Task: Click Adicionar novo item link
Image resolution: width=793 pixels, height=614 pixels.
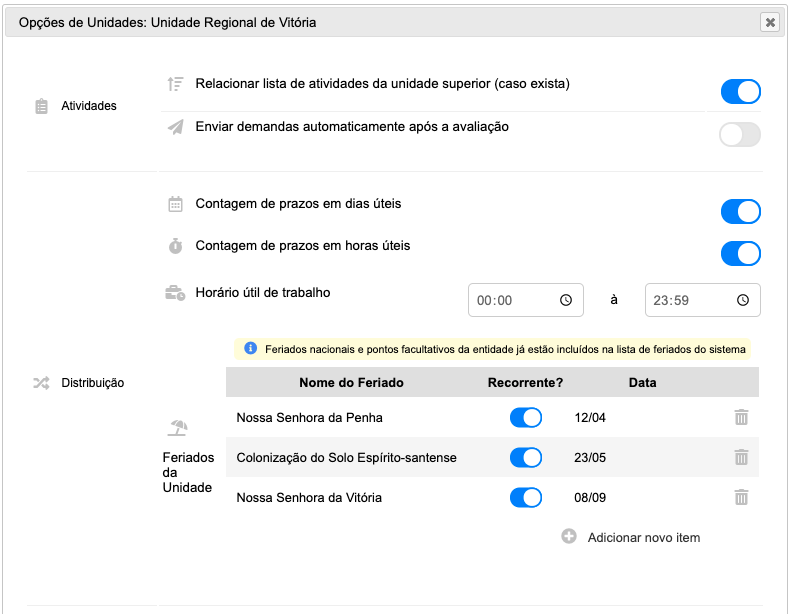Action: pyautogui.click(x=644, y=537)
